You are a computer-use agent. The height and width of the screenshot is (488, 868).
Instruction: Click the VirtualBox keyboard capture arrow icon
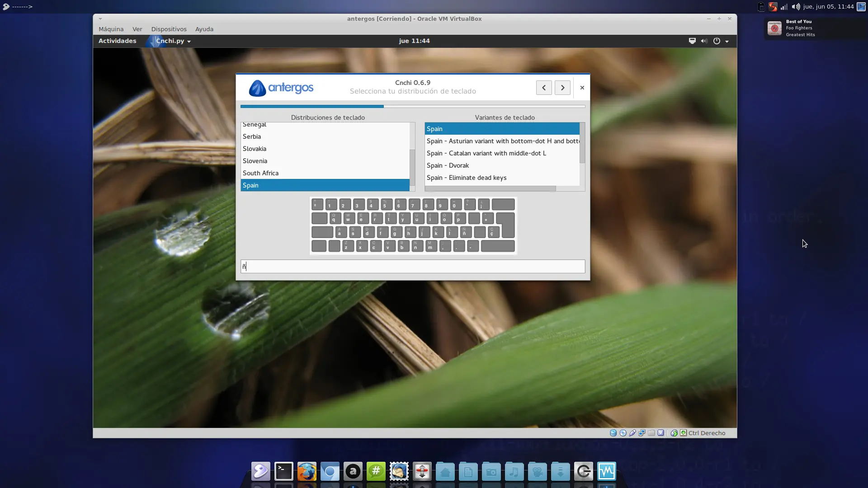click(683, 433)
